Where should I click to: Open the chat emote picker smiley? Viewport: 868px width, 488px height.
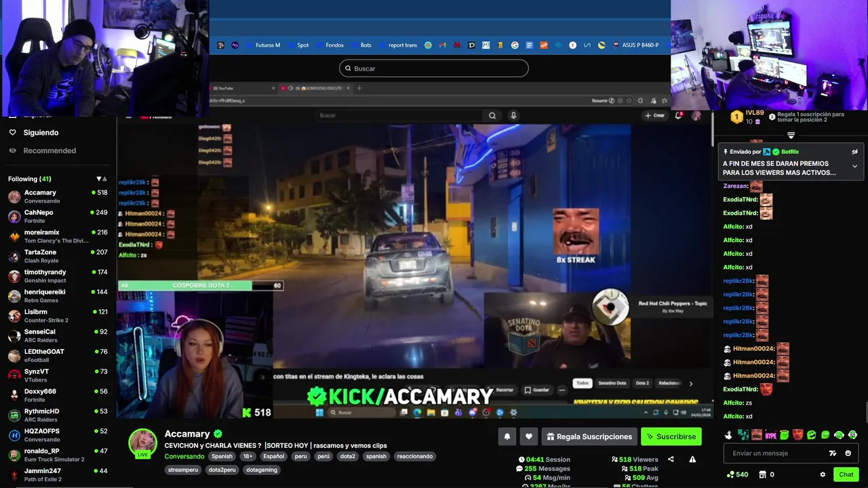pos(848,453)
